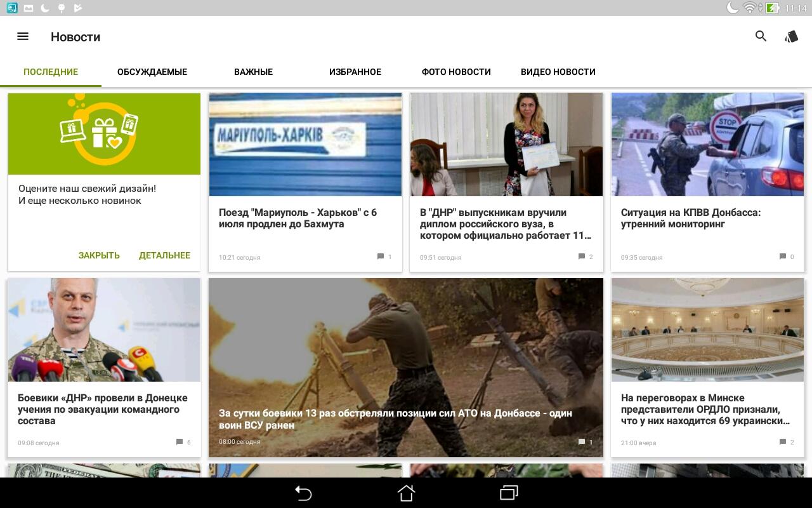
Task: Open comments icon on переговорах в Минске article
Action: pos(783,442)
